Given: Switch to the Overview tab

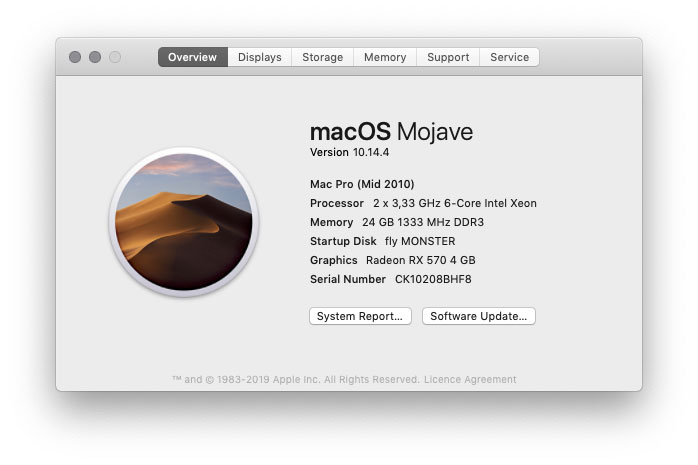Looking at the screenshot, I should 192,57.
